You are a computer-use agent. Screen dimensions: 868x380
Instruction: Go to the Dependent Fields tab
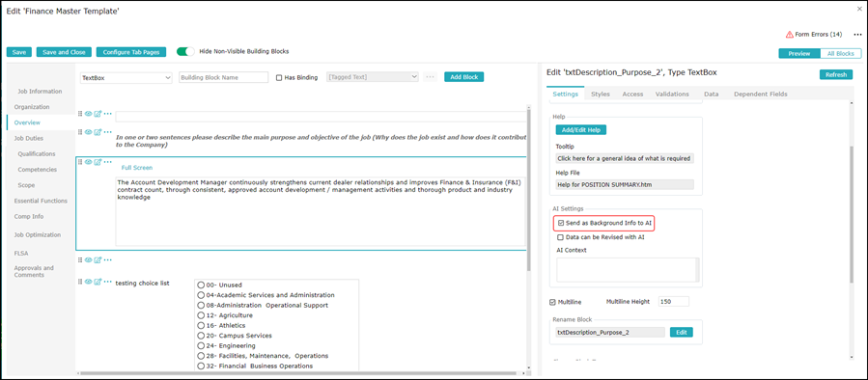[x=761, y=94]
